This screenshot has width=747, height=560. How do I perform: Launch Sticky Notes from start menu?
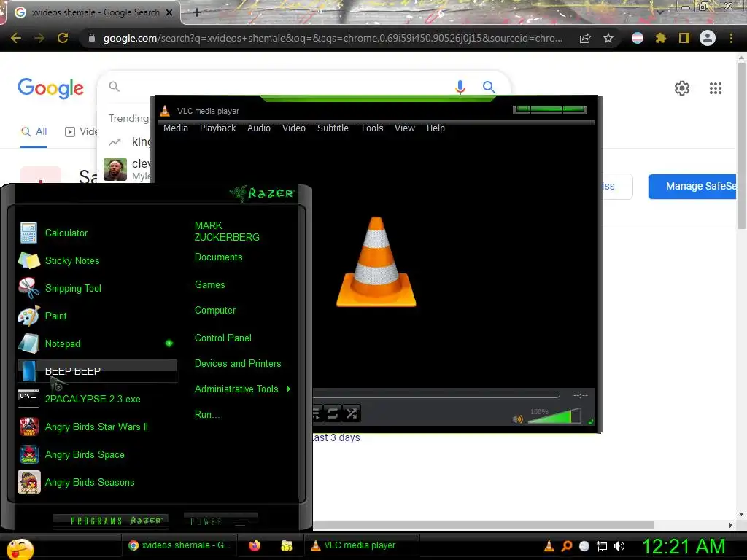pyautogui.click(x=97, y=260)
